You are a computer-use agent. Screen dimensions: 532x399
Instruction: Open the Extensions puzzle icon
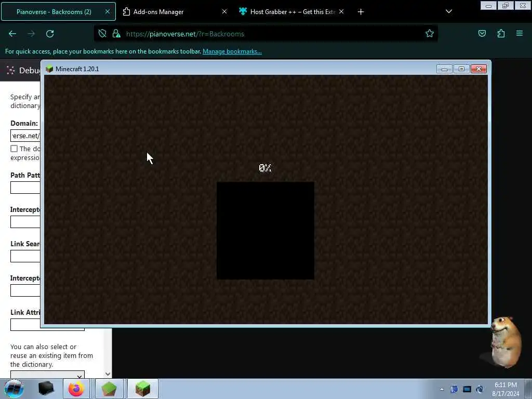pos(501,33)
